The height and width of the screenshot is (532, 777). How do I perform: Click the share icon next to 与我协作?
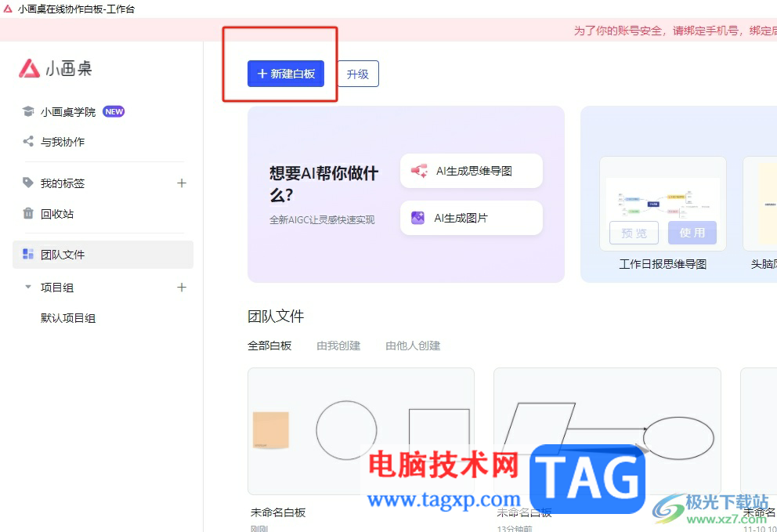(28, 141)
